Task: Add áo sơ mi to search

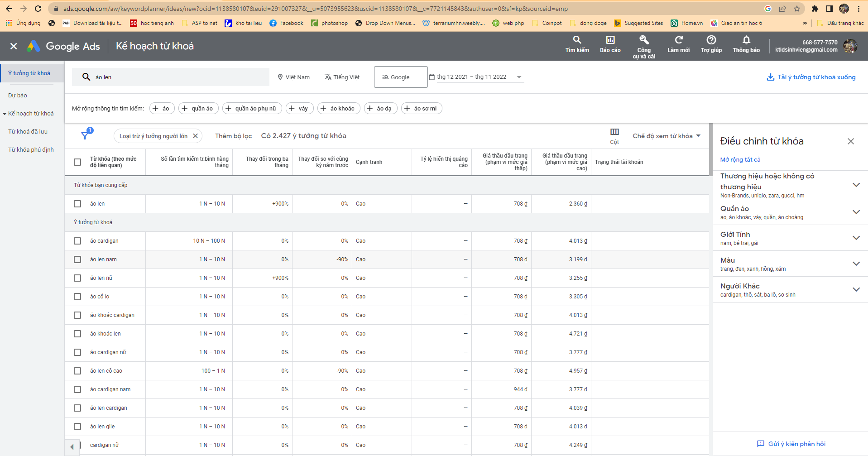Action: click(422, 109)
